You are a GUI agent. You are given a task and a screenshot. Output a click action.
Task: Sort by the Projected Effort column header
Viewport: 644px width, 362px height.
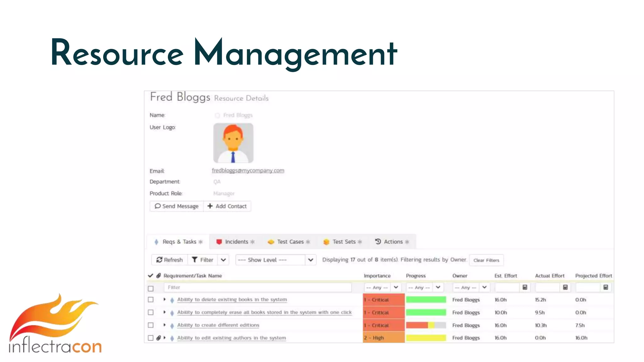click(x=593, y=276)
